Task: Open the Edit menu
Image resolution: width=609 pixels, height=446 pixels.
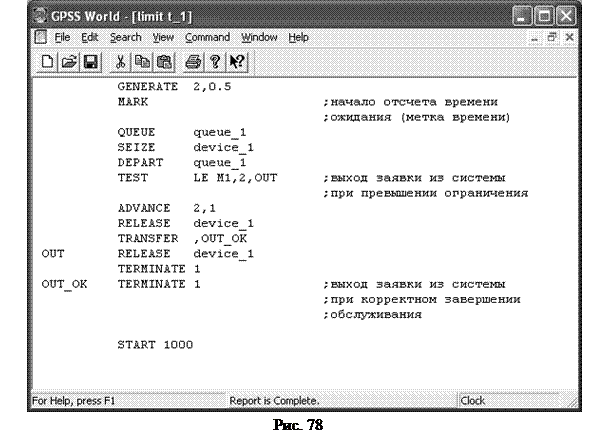Action: (89, 37)
